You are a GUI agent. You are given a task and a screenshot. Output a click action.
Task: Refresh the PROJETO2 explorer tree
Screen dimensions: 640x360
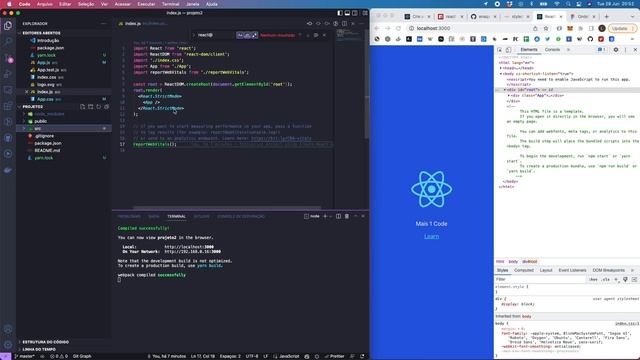(99, 107)
